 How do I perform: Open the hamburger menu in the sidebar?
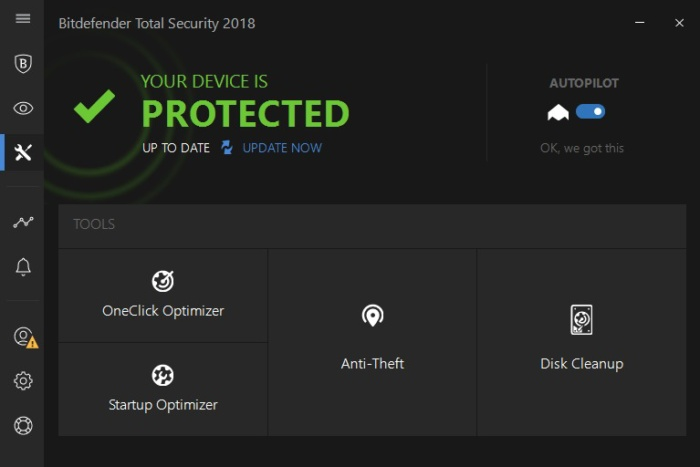pos(22,19)
